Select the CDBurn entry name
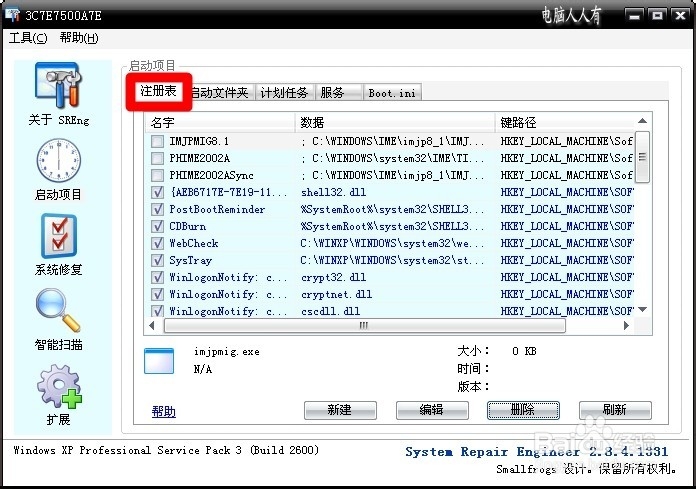 [188, 226]
